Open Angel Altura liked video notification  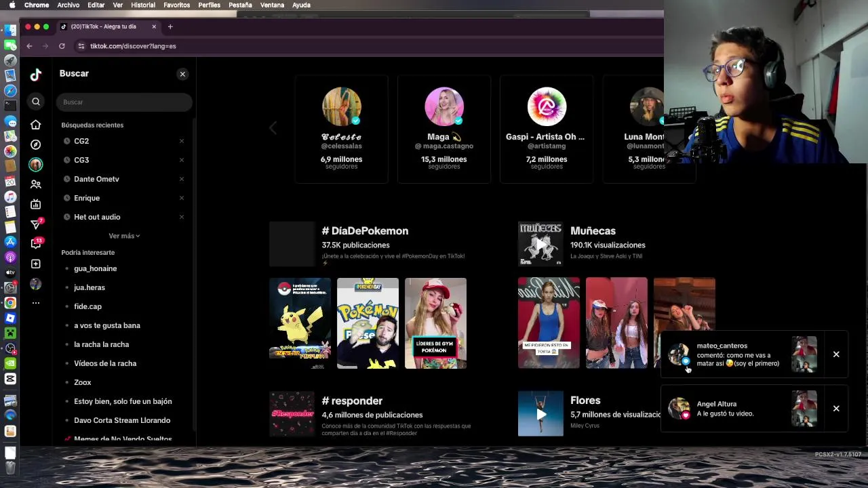(x=725, y=409)
